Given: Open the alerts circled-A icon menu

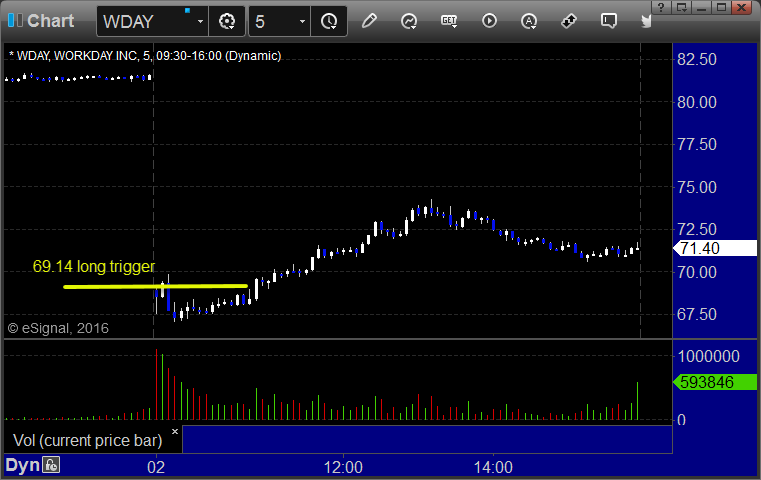Looking at the screenshot, I should (529, 21).
